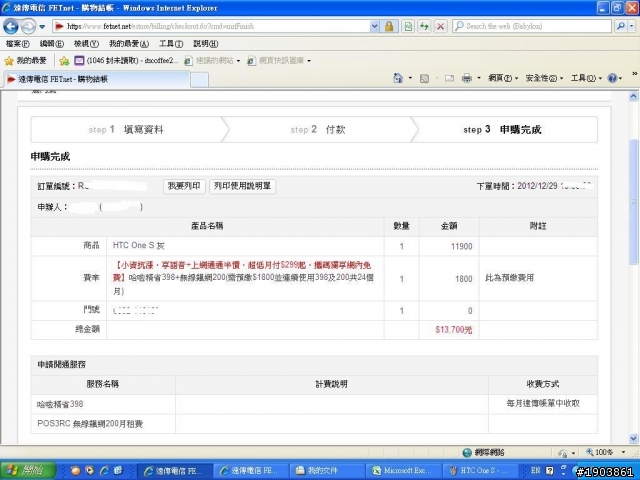Open the Windows 開始 Start button
640x480 pixels.
pos(28,471)
